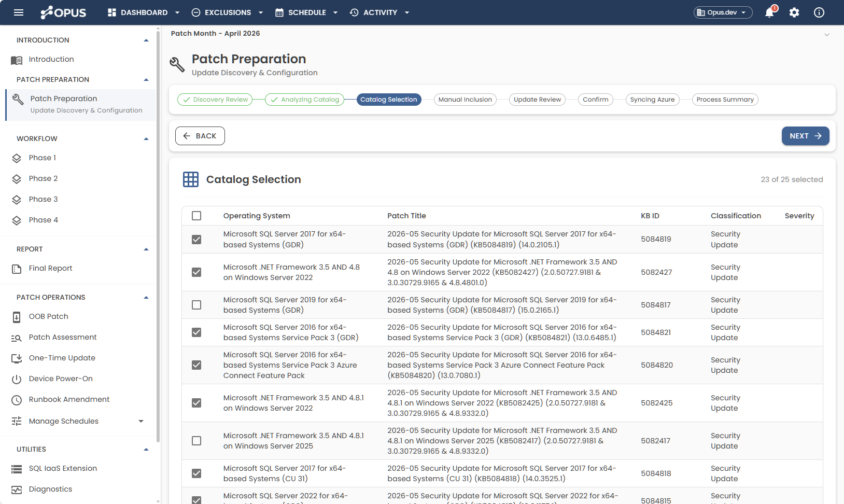This screenshot has width=844, height=504.
Task: Click the Final Report document icon
Action: 17,269
